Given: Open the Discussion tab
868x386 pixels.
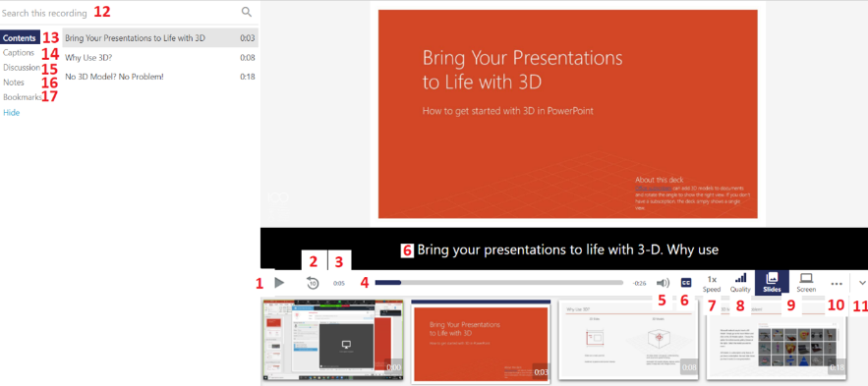Looking at the screenshot, I should tap(21, 68).
